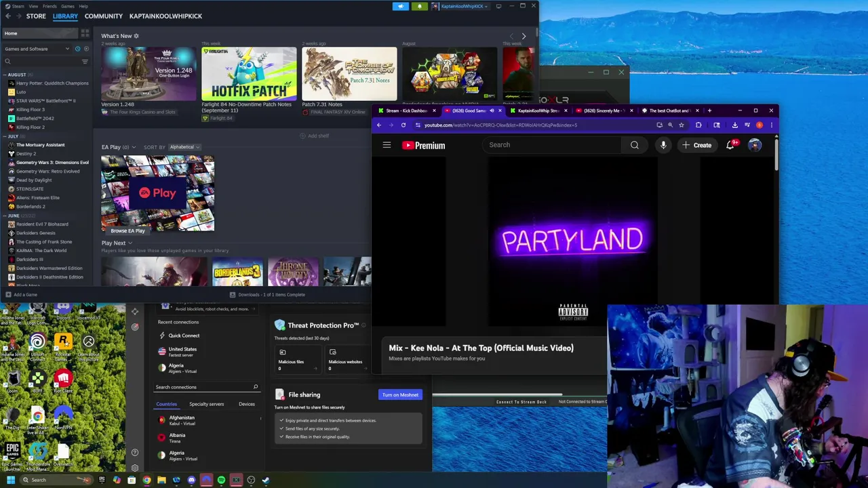Open Steam menu in menu bar
The width and height of the screenshot is (868, 488).
pos(18,6)
